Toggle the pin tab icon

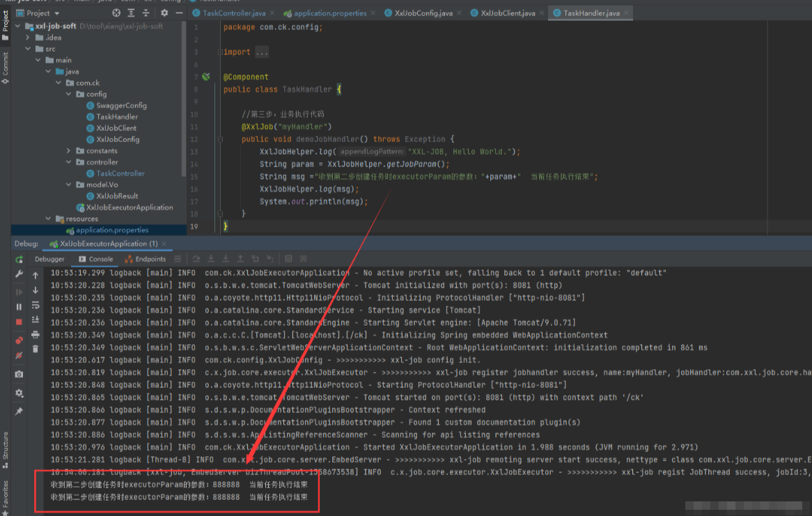(x=19, y=412)
